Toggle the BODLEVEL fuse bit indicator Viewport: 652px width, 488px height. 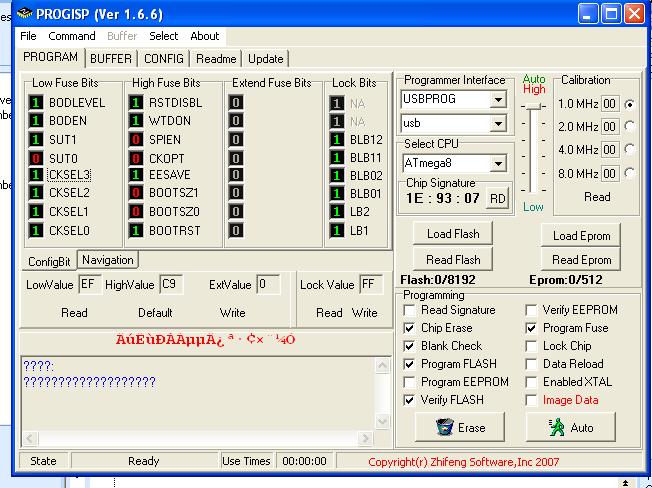[x=36, y=103]
